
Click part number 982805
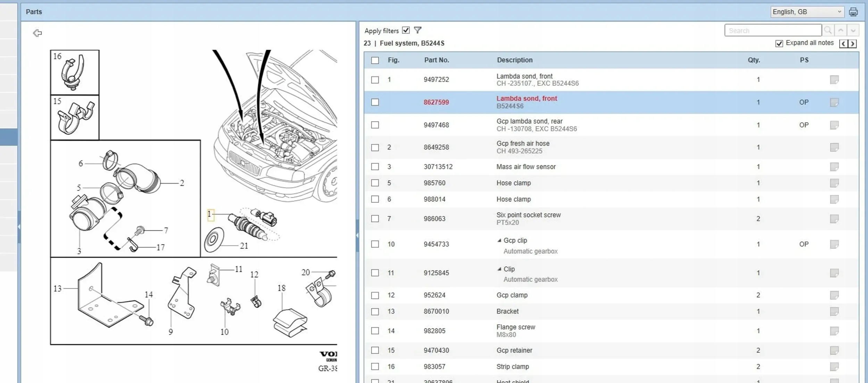434,331
